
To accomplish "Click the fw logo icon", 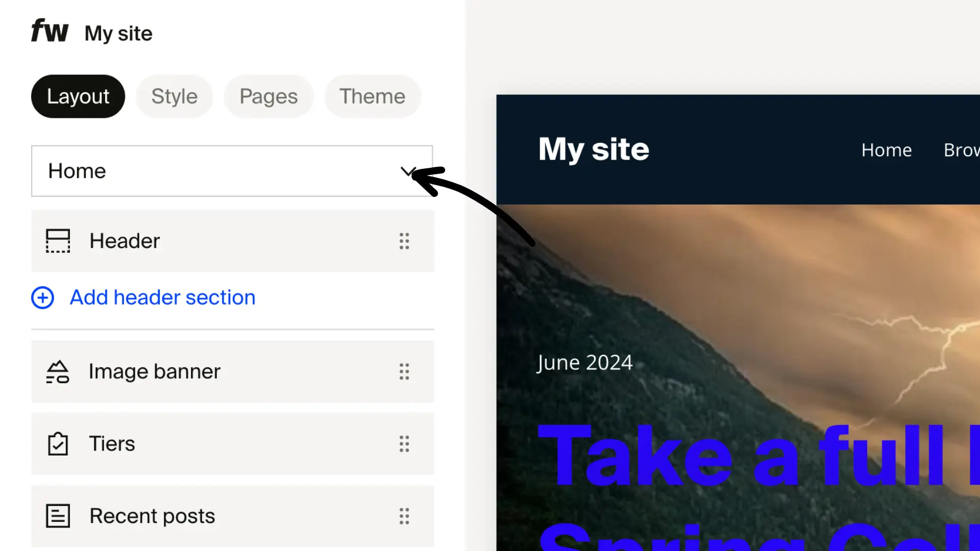I will (50, 31).
